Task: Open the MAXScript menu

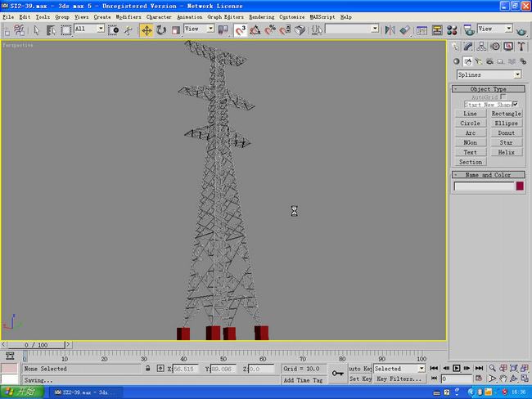Action: click(x=322, y=16)
